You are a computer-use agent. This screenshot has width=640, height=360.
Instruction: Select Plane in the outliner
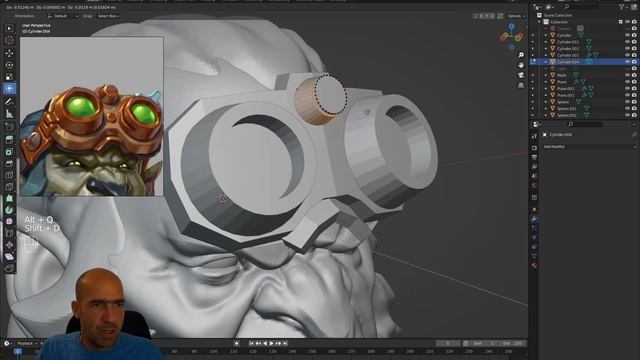[562, 82]
